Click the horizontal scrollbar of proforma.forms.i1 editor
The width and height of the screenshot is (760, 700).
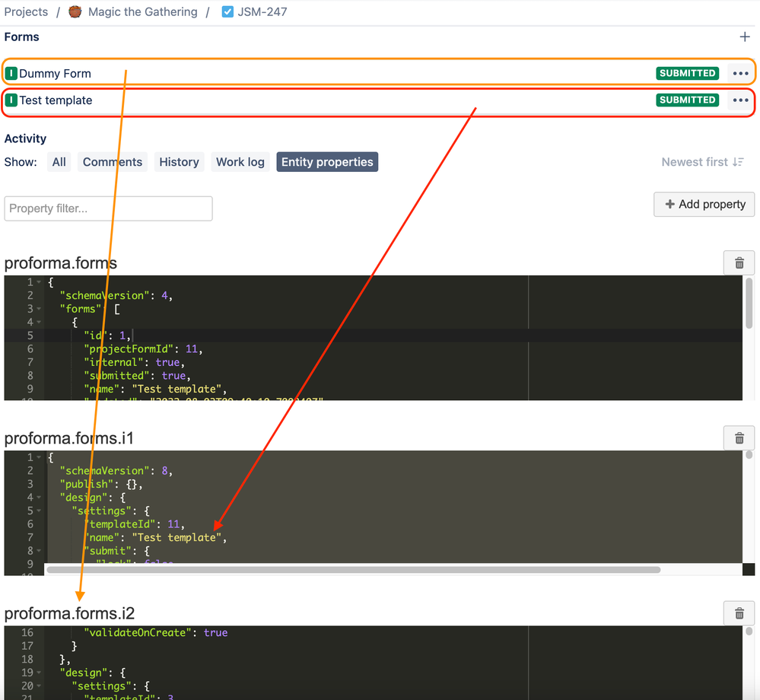click(353, 570)
